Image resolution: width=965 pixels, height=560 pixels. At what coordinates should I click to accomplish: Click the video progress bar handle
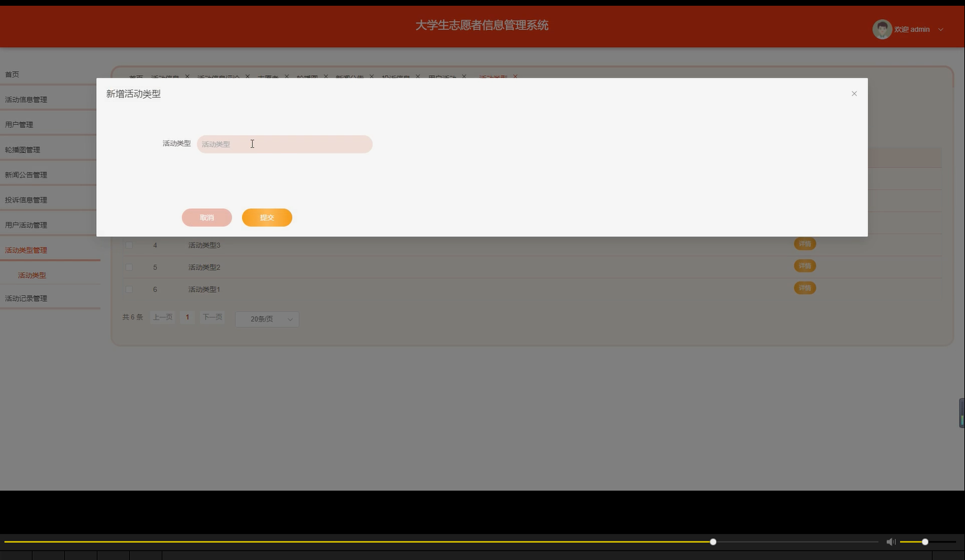click(713, 542)
